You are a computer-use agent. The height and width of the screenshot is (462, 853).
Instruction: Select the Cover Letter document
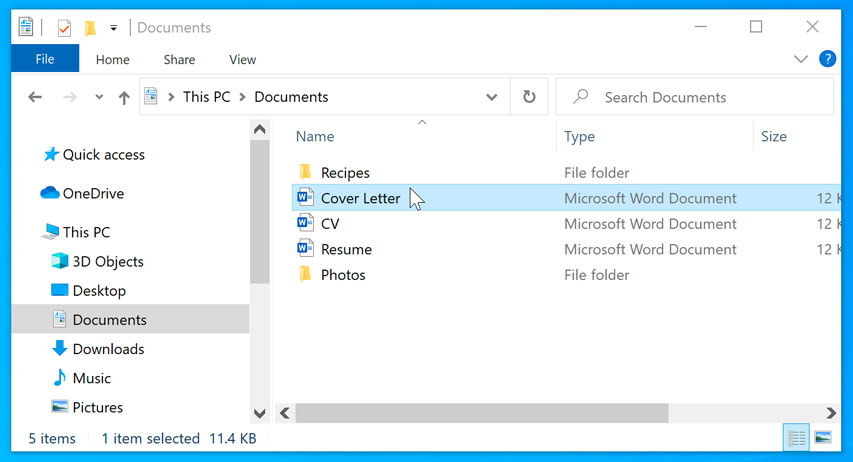360,198
